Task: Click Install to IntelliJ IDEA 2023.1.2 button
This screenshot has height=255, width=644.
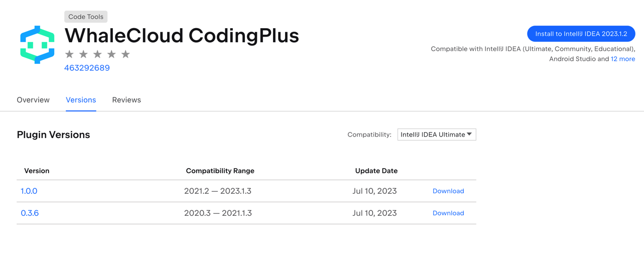Action: point(581,34)
